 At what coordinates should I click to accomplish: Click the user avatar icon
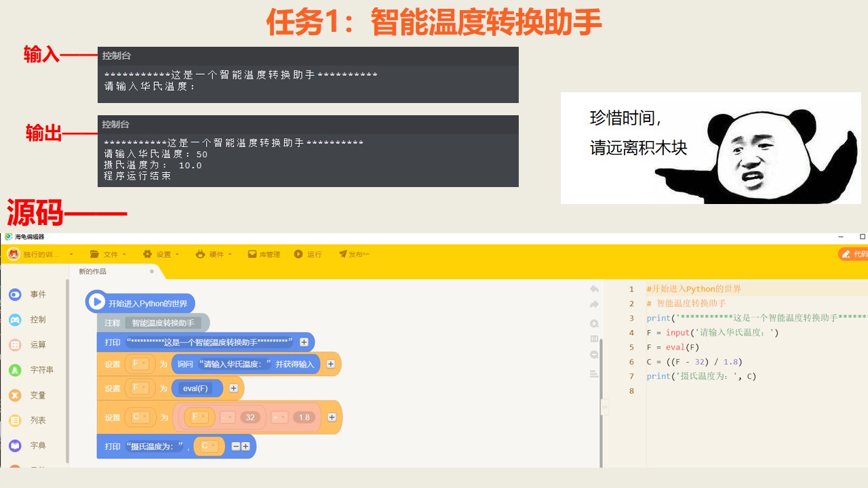pyautogui.click(x=13, y=254)
